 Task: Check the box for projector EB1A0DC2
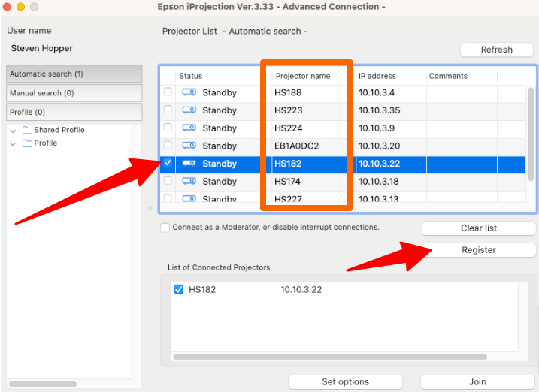pos(168,145)
